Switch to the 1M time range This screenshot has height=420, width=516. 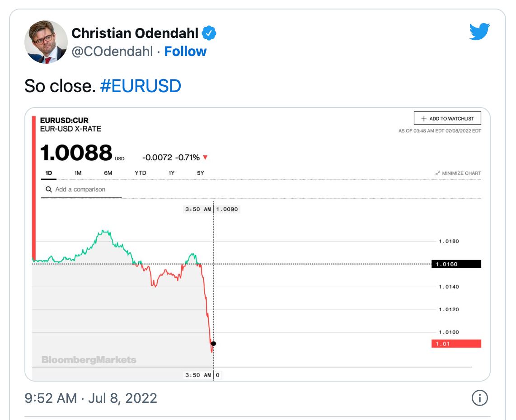tap(78, 173)
